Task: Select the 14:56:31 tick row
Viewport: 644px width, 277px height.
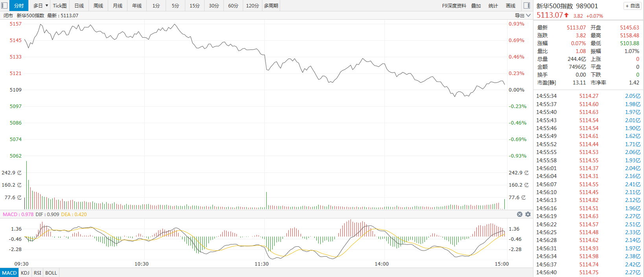Action: (x=588, y=248)
